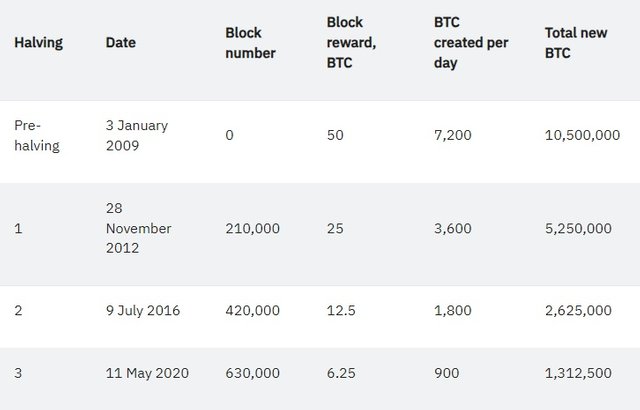Select the 1,312,500 total new BTC cell

point(578,373)
